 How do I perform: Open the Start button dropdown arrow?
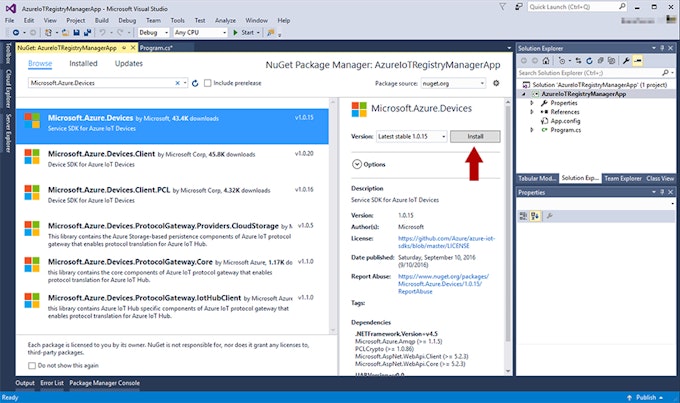click(x=258, y=33)
